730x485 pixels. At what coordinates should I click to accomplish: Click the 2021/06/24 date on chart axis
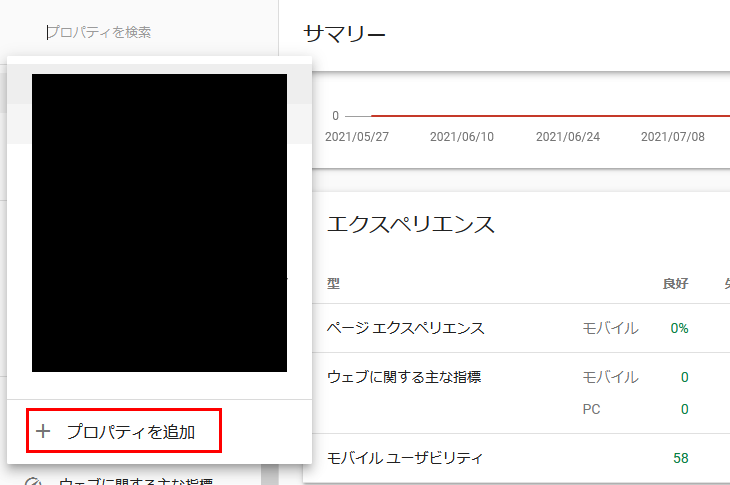[567, 137]
